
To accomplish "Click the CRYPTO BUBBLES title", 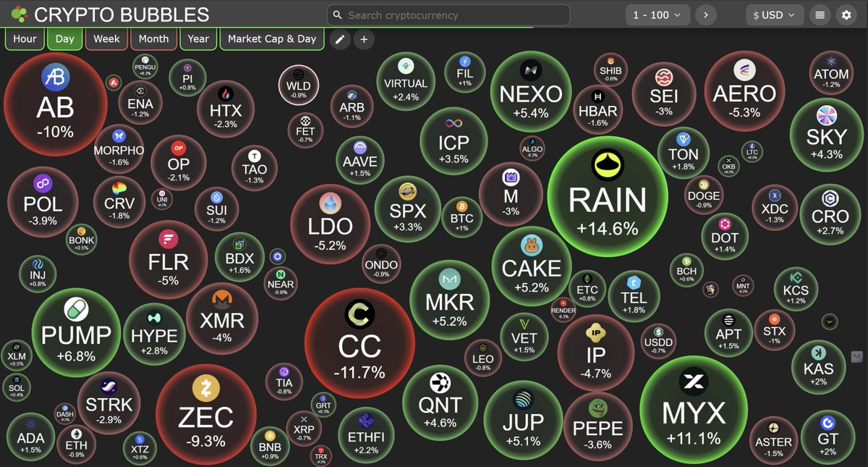I will [122, 14].
